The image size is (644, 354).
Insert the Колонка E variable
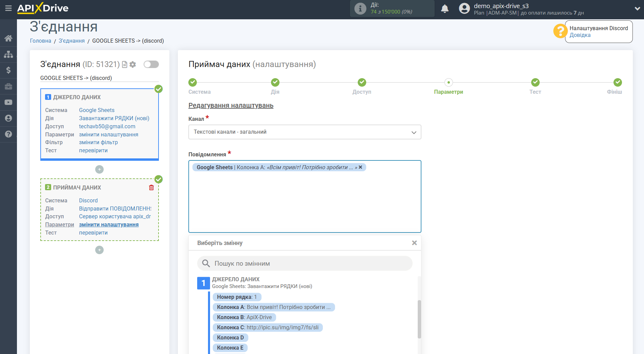230,348
